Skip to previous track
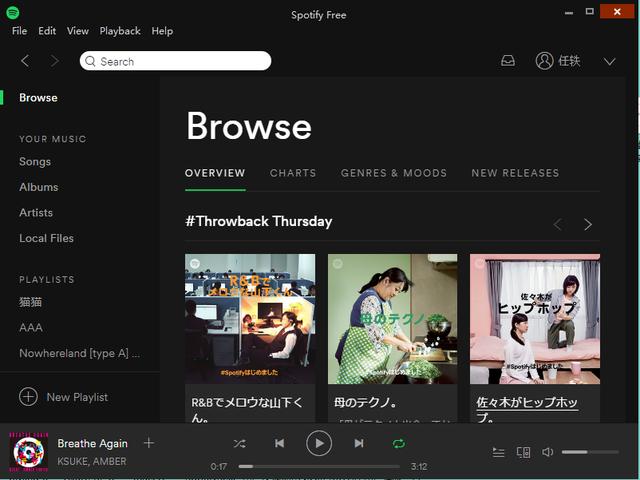Screen dimensions: 640x480 click(x=279, y=443)
